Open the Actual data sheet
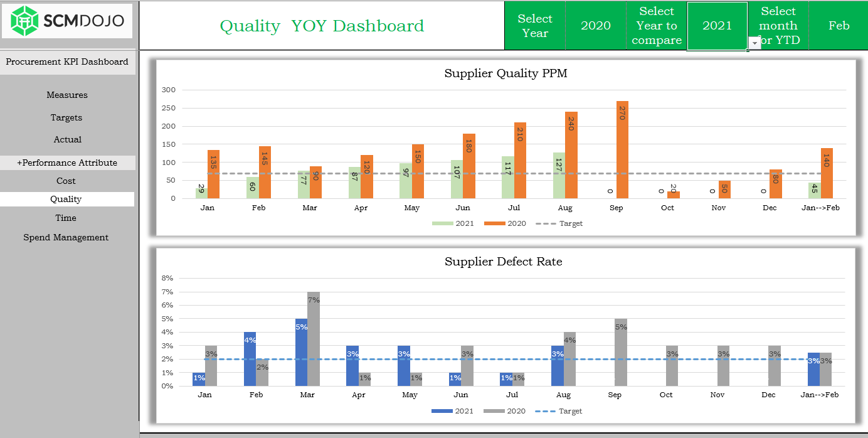868x438 pixels. (67, 140)
